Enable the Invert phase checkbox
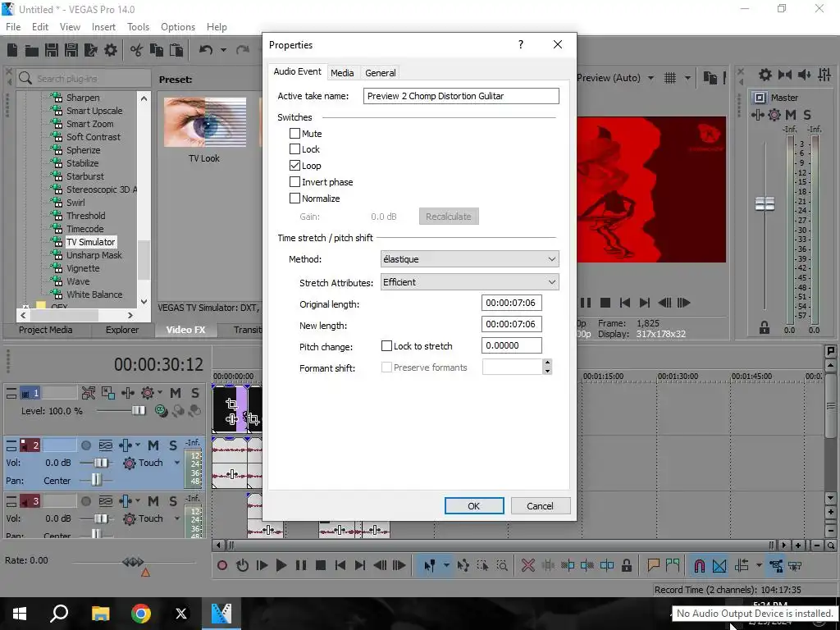The image size is (840, 630). click(x=294, y=181)
